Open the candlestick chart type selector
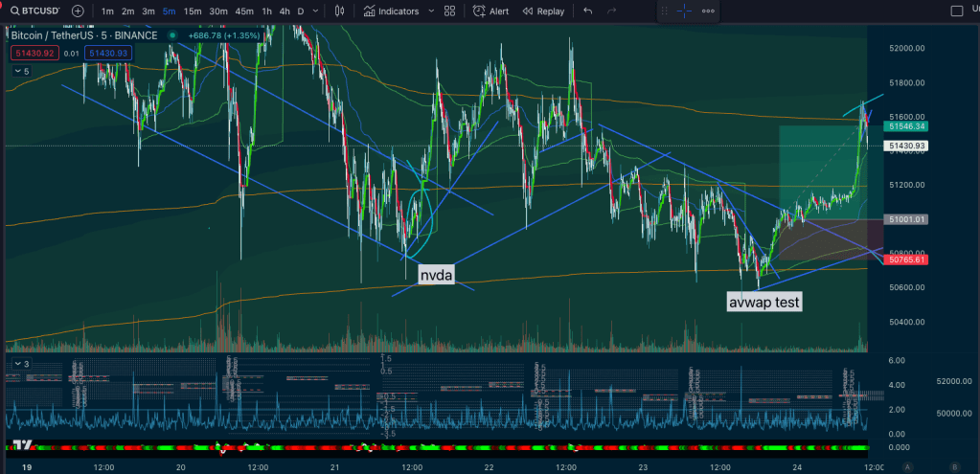 coord(339,11)
